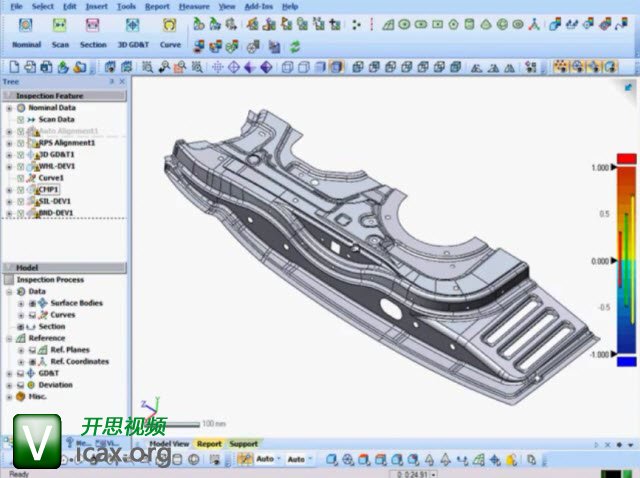This screenshot has width=640, height=478.
Task: Open the Curve ribbon tool
Action: 170,32
